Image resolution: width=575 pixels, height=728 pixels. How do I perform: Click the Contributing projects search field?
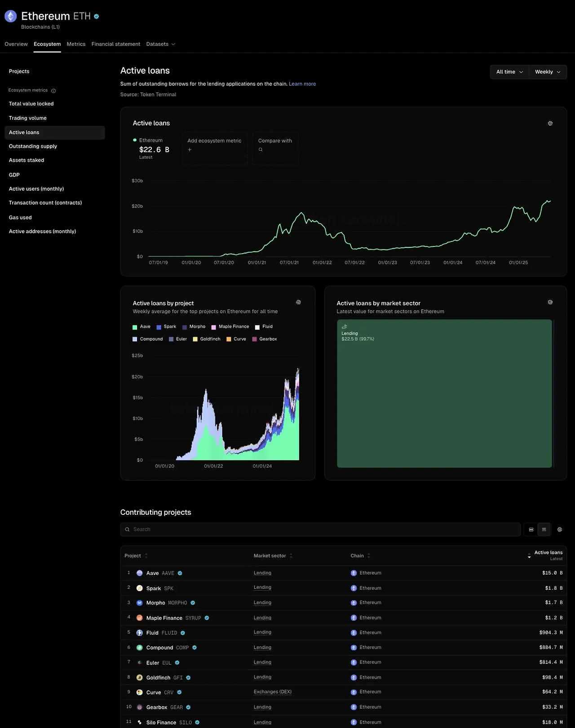[320, 530]
